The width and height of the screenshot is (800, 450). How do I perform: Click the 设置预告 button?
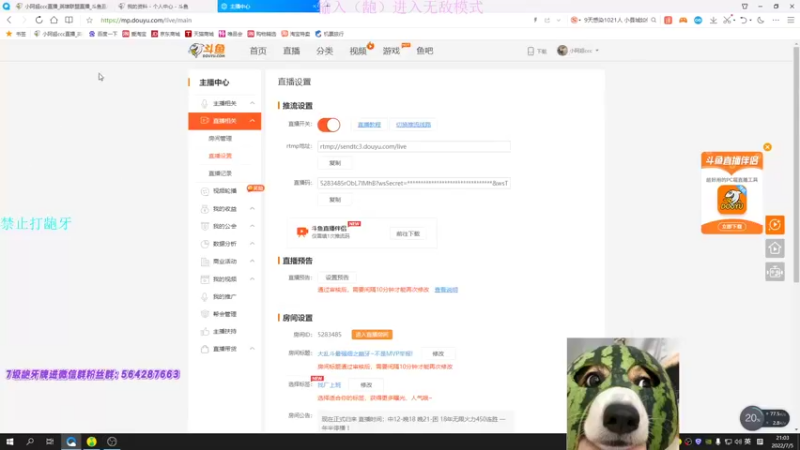[x=337, y=278]
